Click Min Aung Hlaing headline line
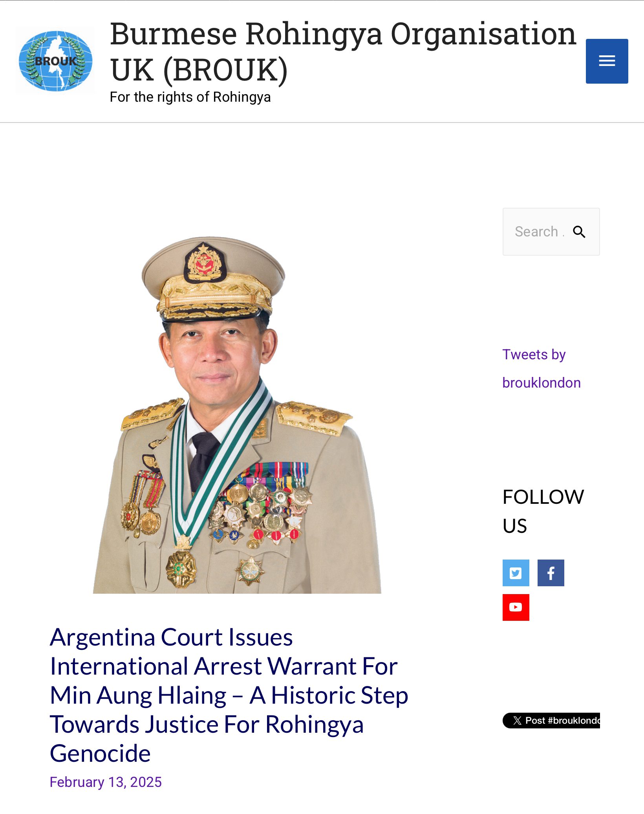The width and height of the screenshot is (644, 814). (229, 695)
